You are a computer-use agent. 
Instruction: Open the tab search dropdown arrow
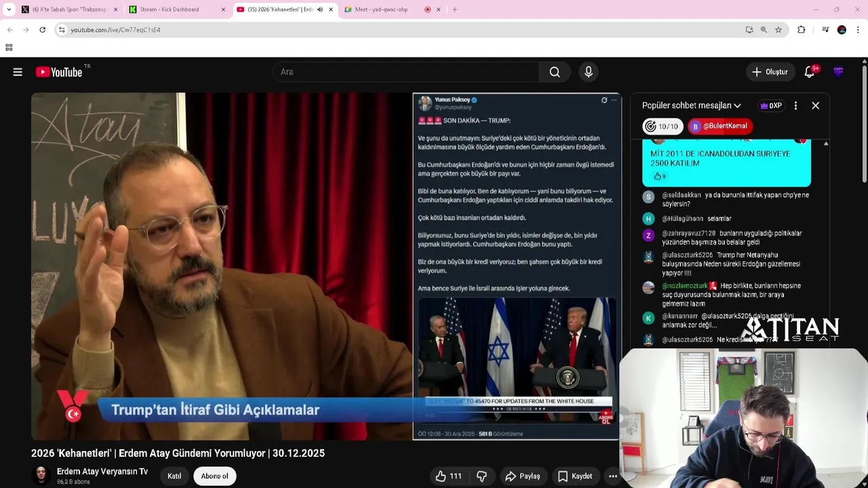9,9
